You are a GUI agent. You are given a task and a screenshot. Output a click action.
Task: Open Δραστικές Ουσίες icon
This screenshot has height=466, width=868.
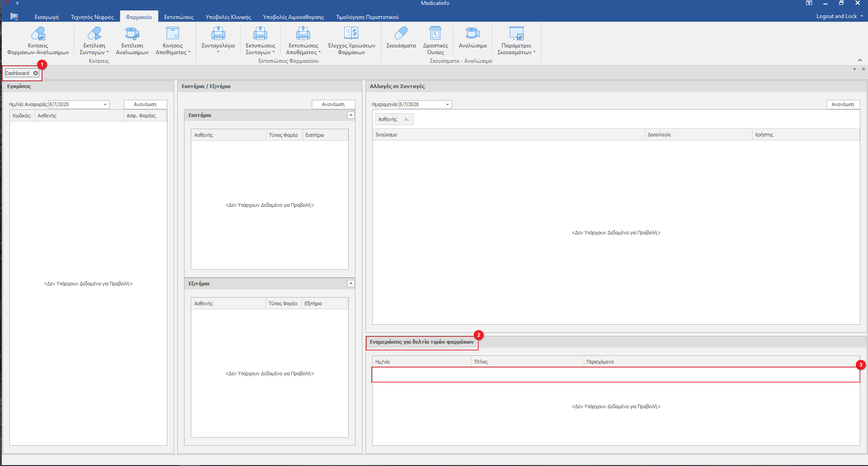435,34
